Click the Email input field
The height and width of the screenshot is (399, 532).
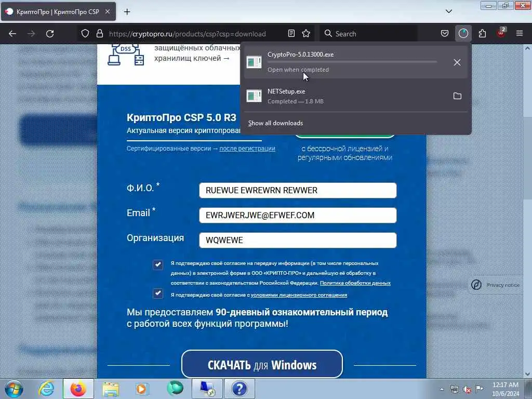point(298,215)
